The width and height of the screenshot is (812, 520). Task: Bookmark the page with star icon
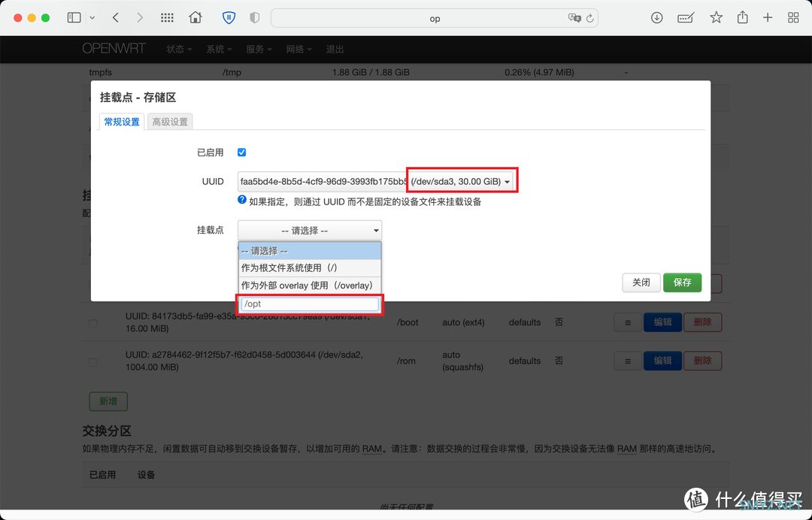pos(717,17)
